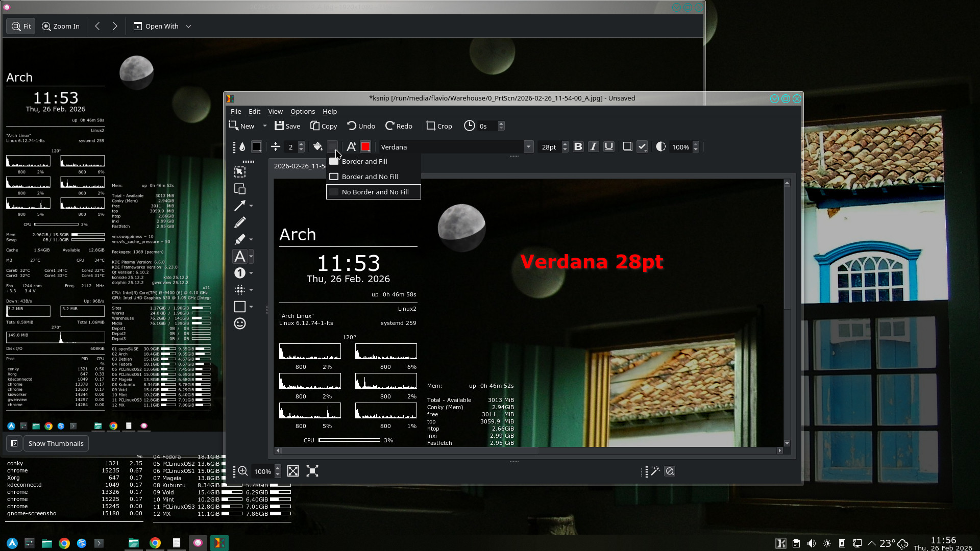The image size is (980, 551).
Task: Toggle Bold text formatting
Action: click(578, 147)
